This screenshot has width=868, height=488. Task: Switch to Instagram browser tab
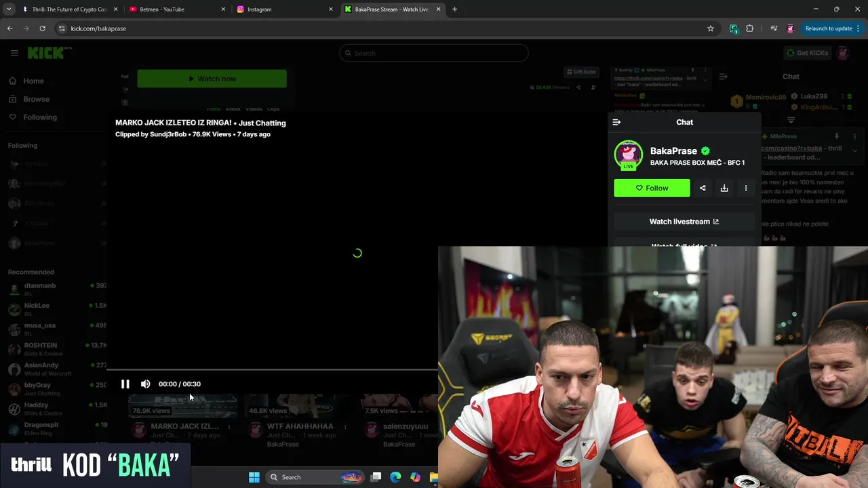click(284, 9)
